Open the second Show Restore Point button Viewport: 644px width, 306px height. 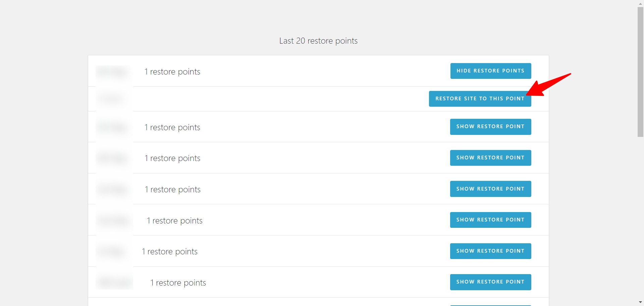(491, 158)
